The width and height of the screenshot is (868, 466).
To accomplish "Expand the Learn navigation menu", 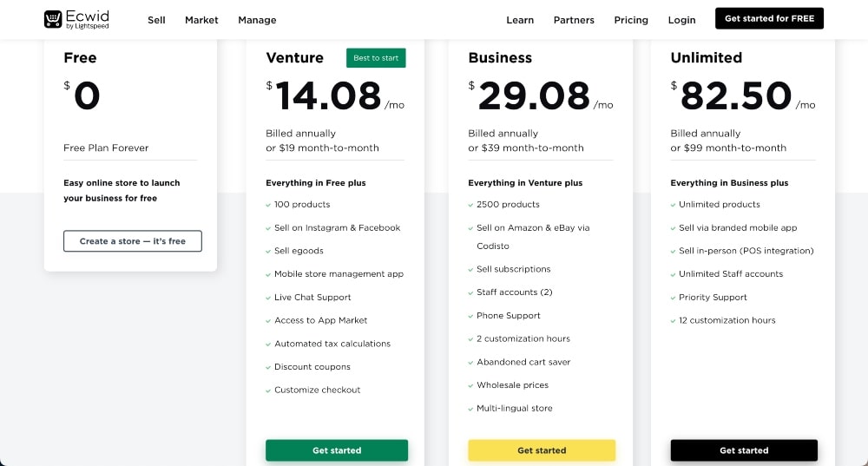I will click(520, 20).
